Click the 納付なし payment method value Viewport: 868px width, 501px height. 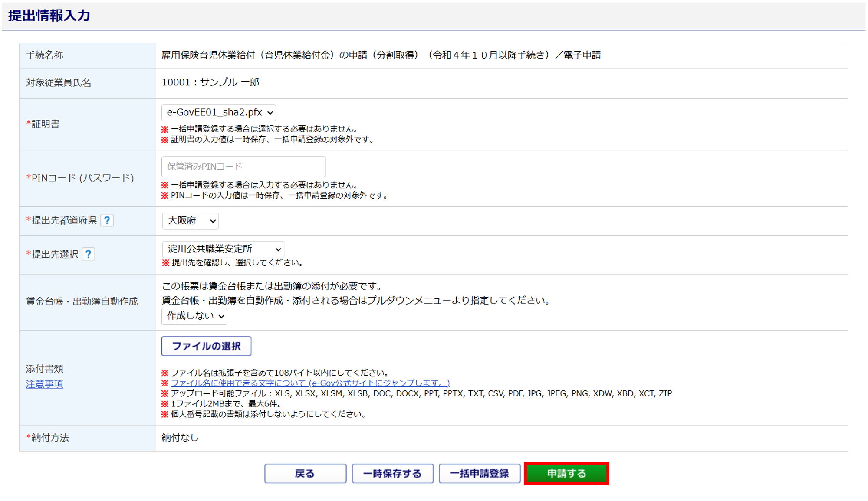coord(180,438)
